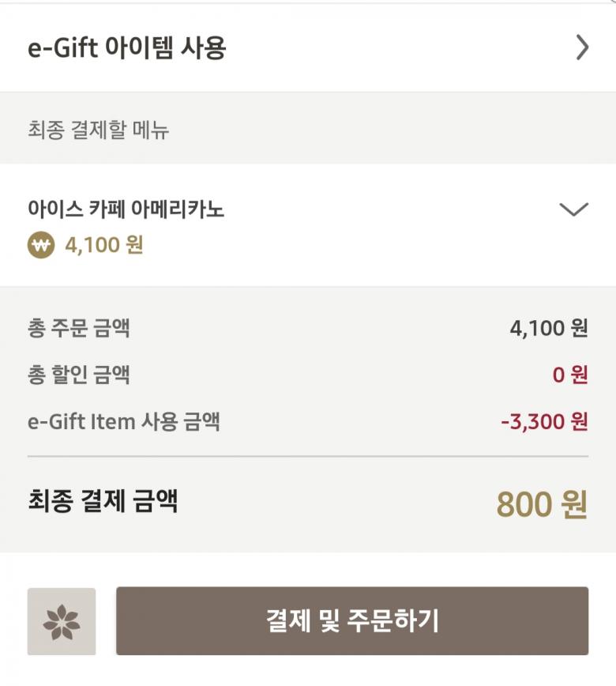616x686 pixels.
Task: Tap the -3,300 원 e-Gift deduction amount
Action: point(544,421)
